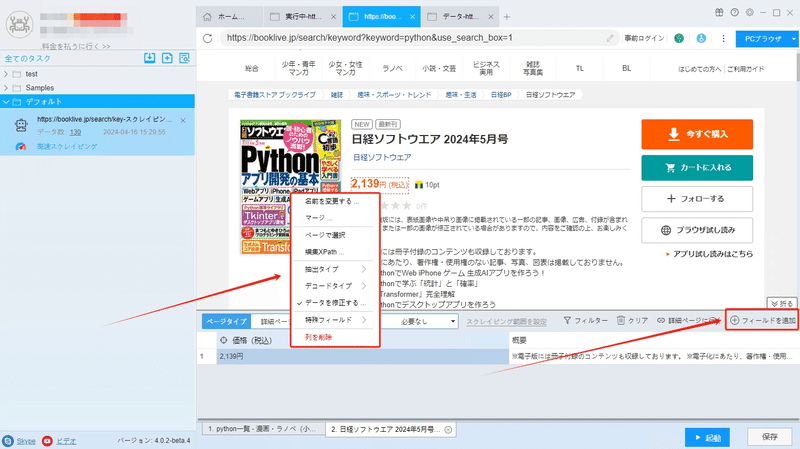Click the pencil edit icon in address bar
Screen dimensions: 800x449
[x=610, y=38]
